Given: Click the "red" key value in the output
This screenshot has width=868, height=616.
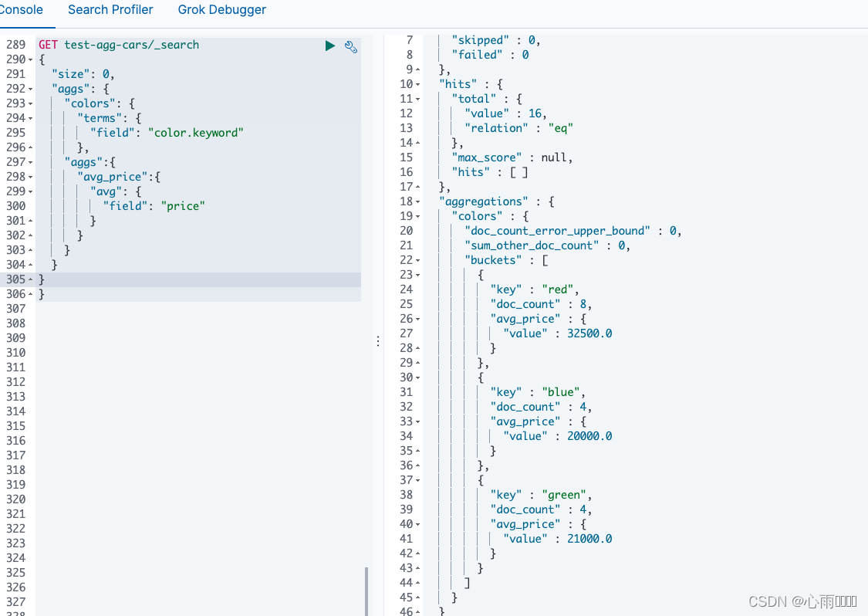Looking at the screenshot, I should click(557, 289).
